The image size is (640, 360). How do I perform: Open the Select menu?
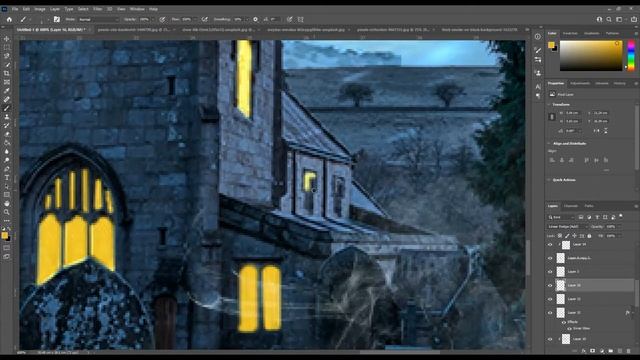click(83, 9)
